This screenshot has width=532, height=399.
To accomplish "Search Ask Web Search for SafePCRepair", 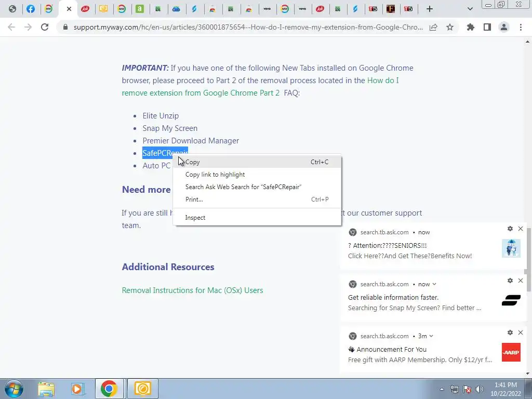I will [257, 187].
